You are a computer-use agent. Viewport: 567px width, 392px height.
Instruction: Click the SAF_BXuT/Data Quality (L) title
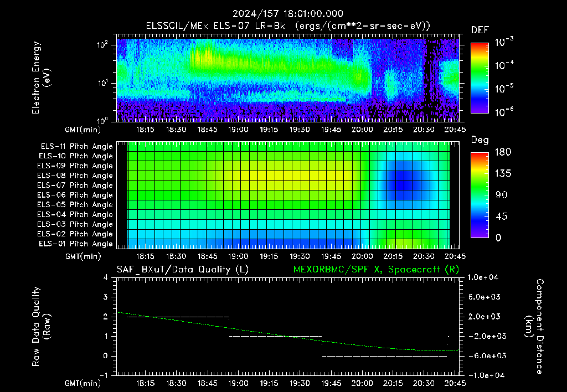[183, 270]
